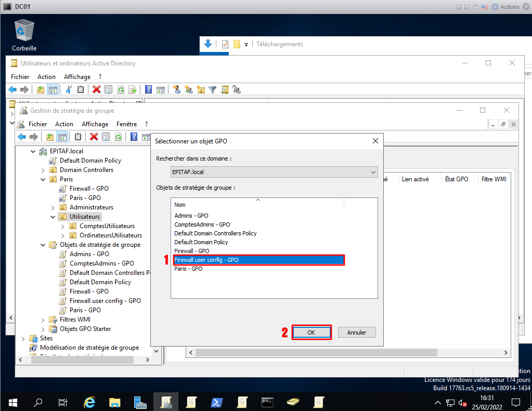Click red X delete icon in Gestion de stratégie toolbar
Viewport: 532px width, 411px height.
click(94, 137)
